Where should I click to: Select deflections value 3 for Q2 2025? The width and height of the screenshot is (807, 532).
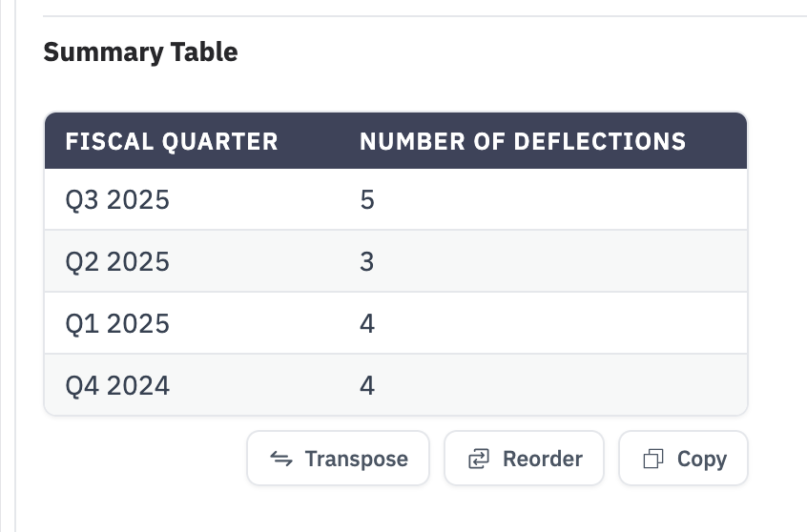point(367,261)
